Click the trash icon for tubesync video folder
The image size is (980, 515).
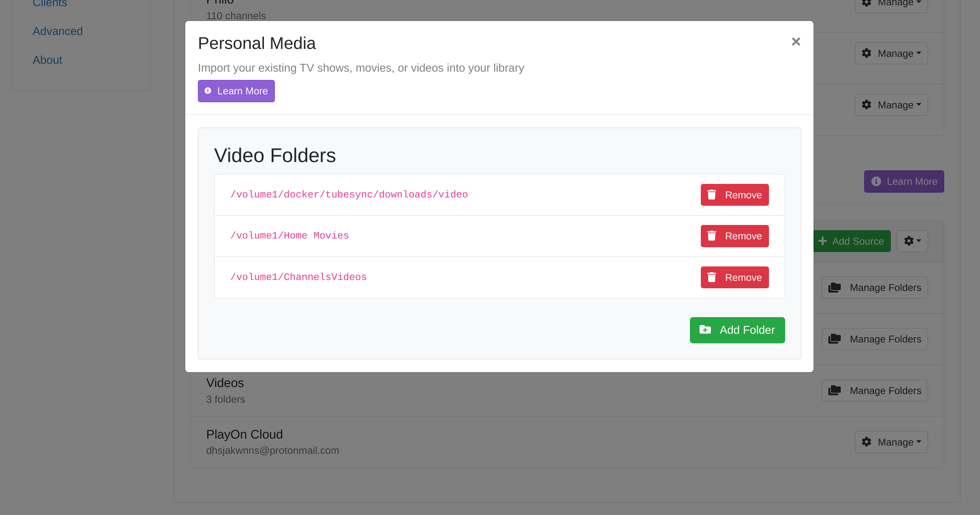click(x=712, y=195)
